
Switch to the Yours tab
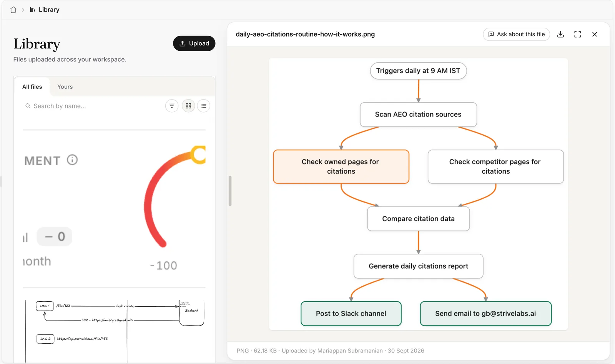pos(65,87)
